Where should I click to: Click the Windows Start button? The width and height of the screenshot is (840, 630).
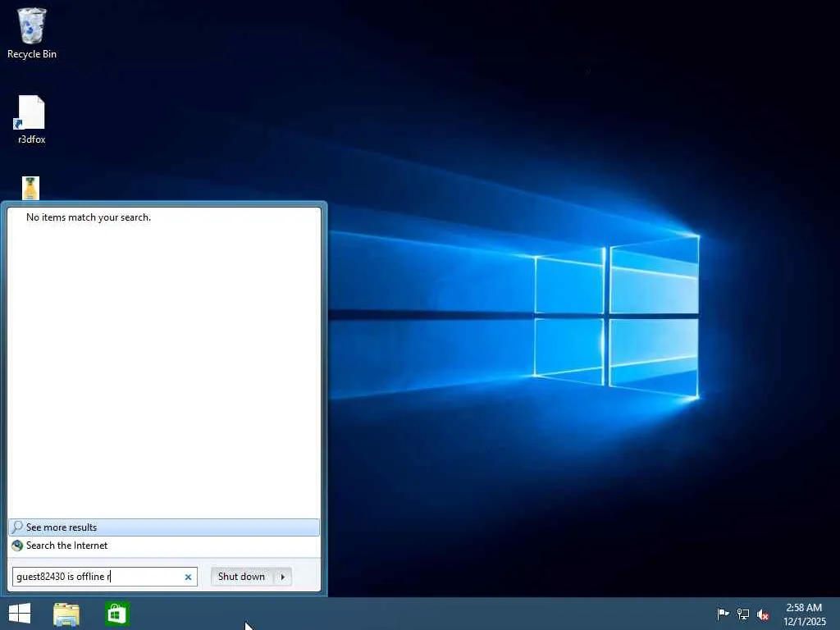pyautogui.click(x=20, y=614)
